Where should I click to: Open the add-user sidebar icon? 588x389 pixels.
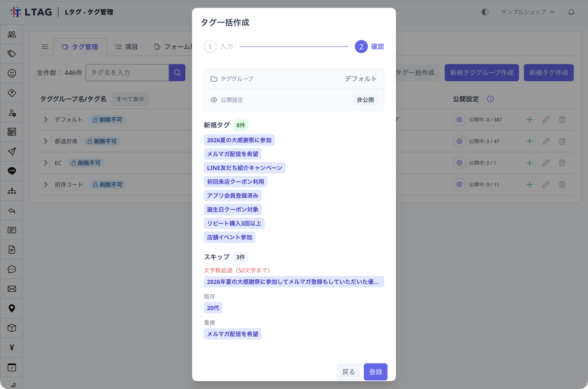[12, 113]
